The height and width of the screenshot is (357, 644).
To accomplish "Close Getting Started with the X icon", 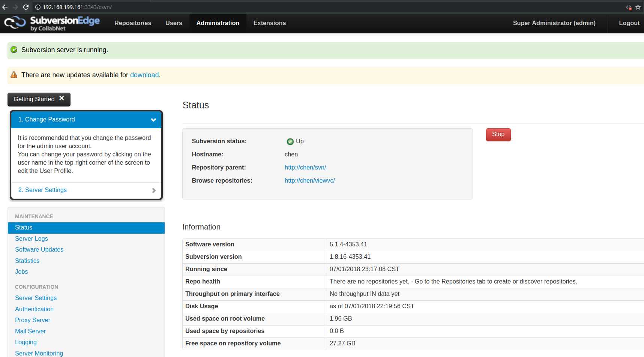I will tap(62, 98).
